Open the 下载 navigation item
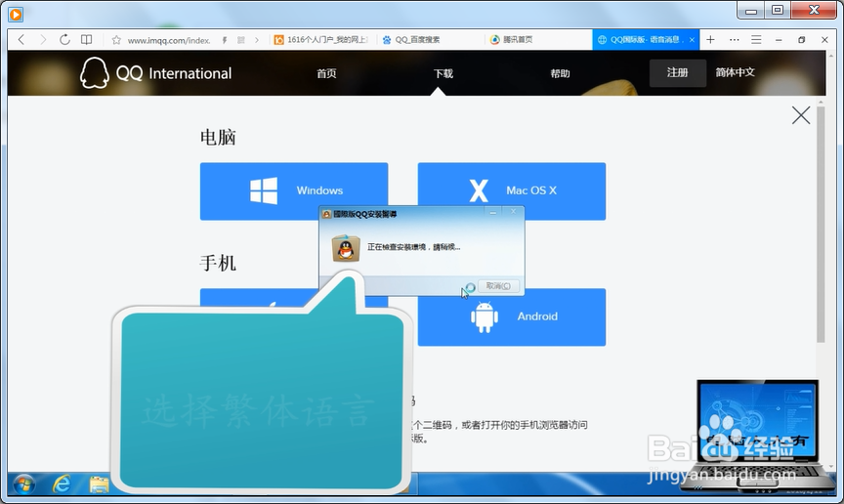Image resolution: width=844 pixels, height=504 pixels. point(443,73)
